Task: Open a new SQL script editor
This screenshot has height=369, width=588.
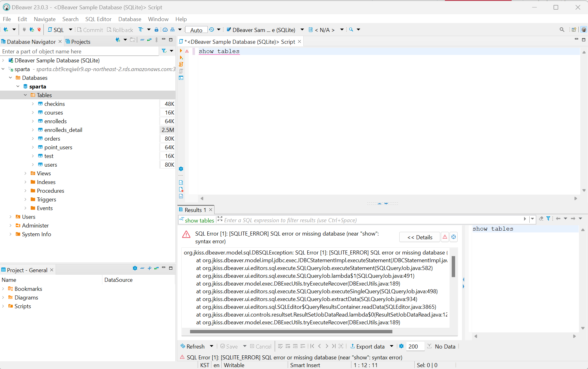Action: point(56,30)
